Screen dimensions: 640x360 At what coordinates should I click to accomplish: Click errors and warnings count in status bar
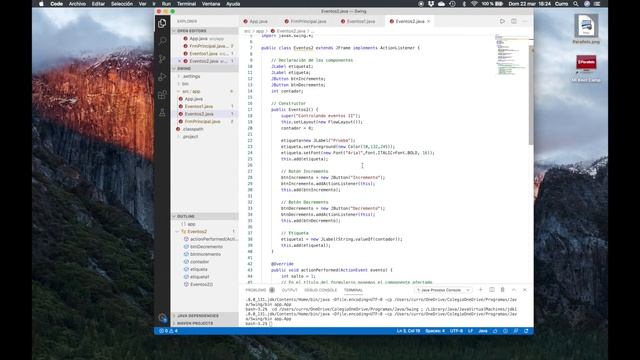pyautogui.click(x=168, y=331)
